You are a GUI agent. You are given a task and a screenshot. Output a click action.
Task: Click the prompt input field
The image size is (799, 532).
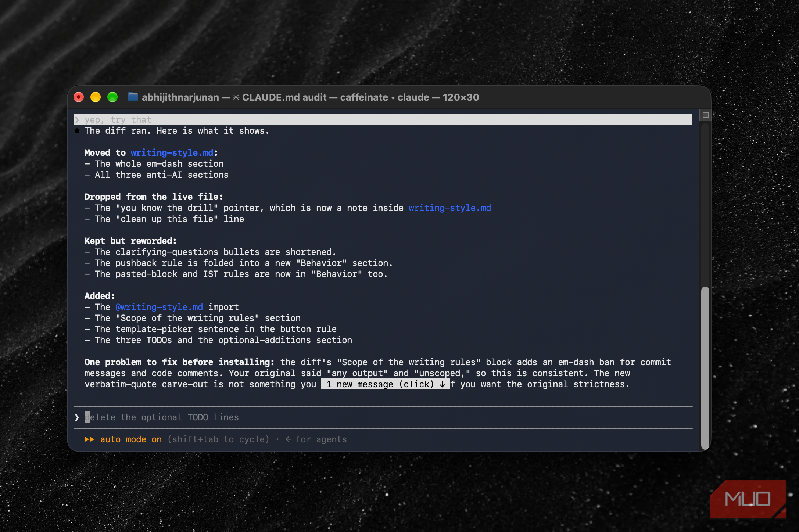coord(383,417)
